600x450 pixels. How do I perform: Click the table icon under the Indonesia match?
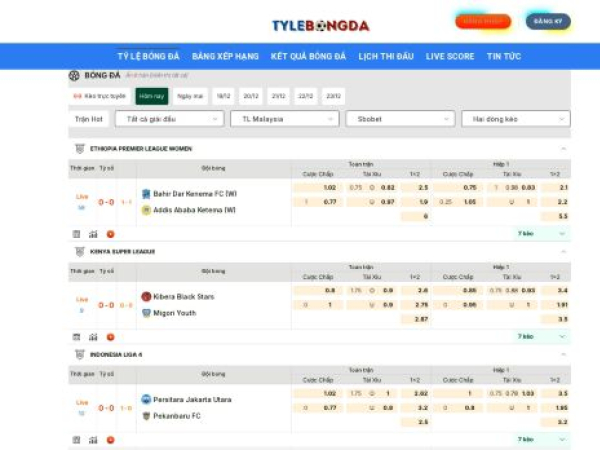tap(76, 439)
